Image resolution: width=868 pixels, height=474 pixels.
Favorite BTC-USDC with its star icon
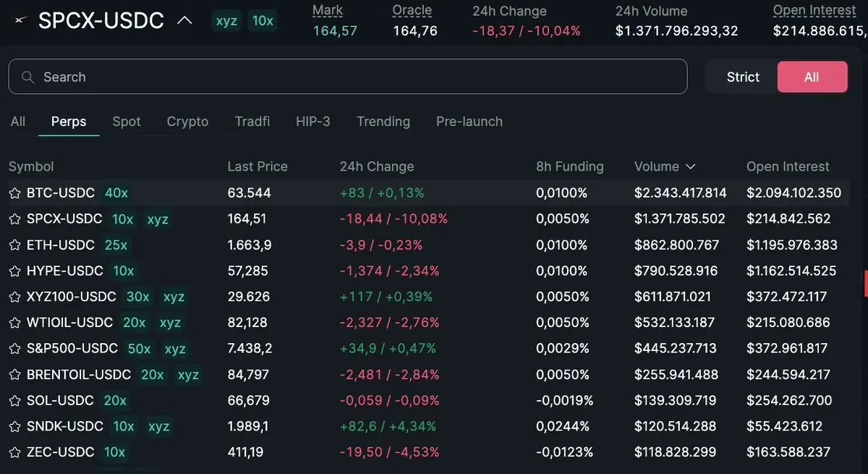click(14, 193)
